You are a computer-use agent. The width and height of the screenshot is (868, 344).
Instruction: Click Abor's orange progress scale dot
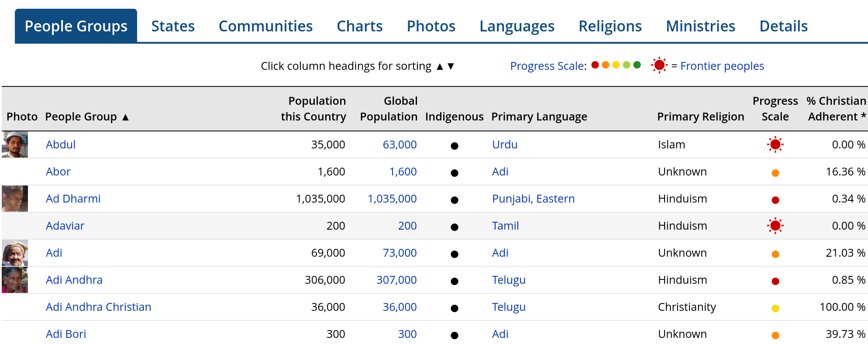click(x=775, y=173)
